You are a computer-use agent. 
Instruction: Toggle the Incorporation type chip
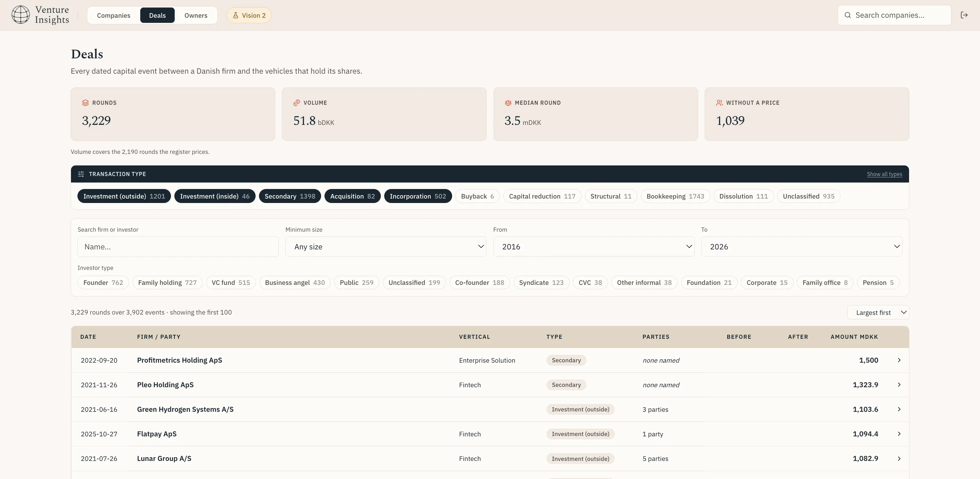418,196
